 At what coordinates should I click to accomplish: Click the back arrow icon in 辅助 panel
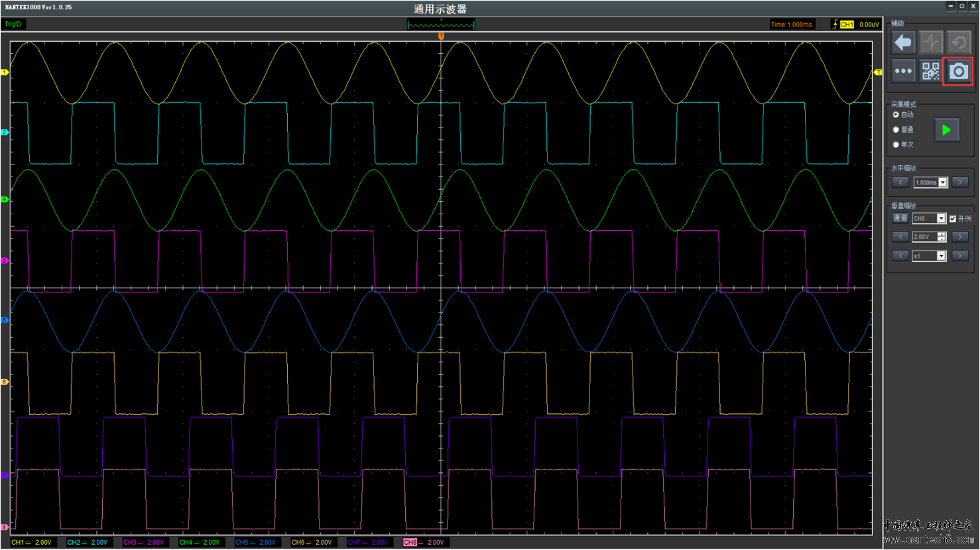point(903,42)
